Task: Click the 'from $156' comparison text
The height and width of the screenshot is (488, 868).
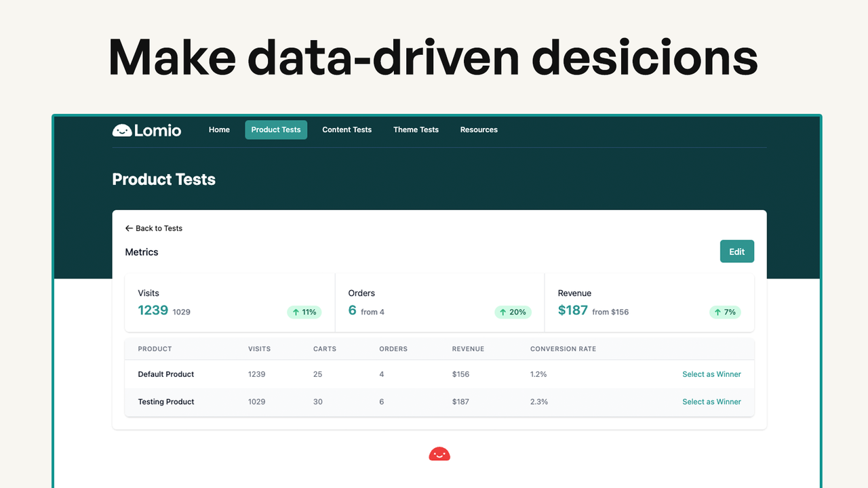Action: 610,312
